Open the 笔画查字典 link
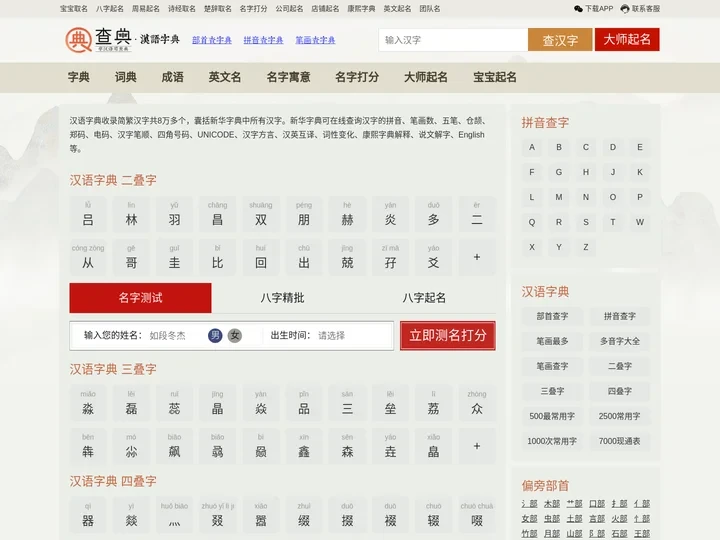 click(x=315, y=40)
